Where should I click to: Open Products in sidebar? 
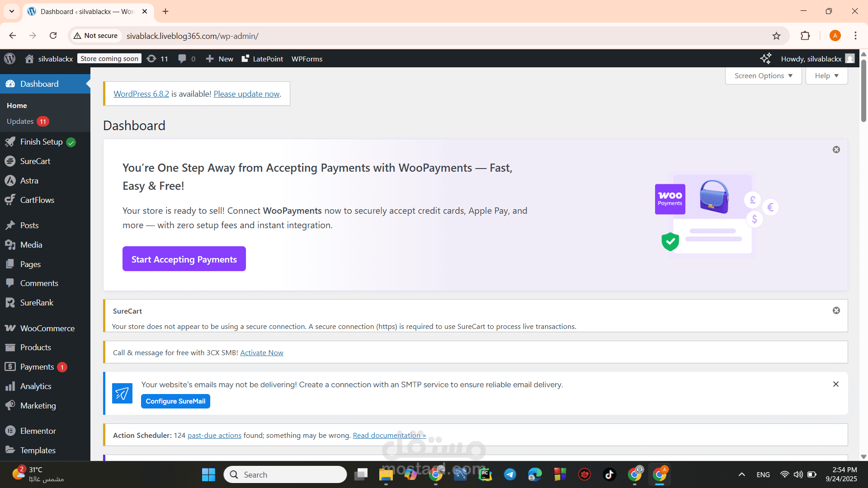coord(45,347)
